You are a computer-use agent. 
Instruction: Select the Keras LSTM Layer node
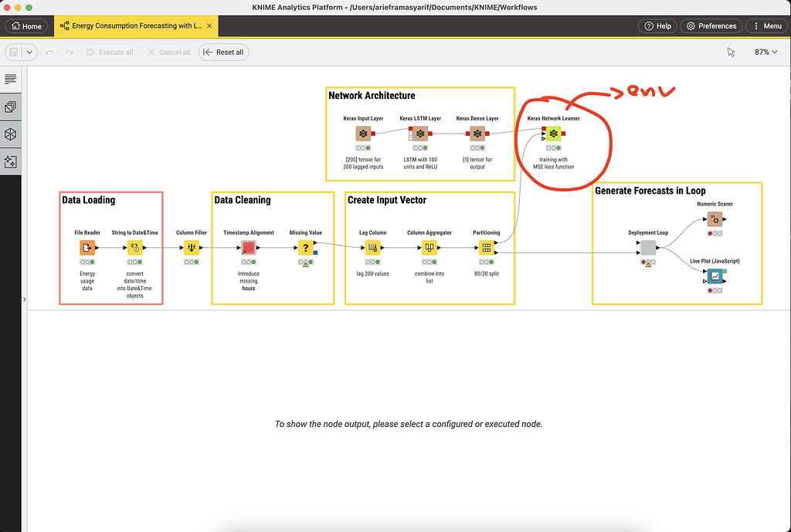pyautogui.click(x=419, y=133)
